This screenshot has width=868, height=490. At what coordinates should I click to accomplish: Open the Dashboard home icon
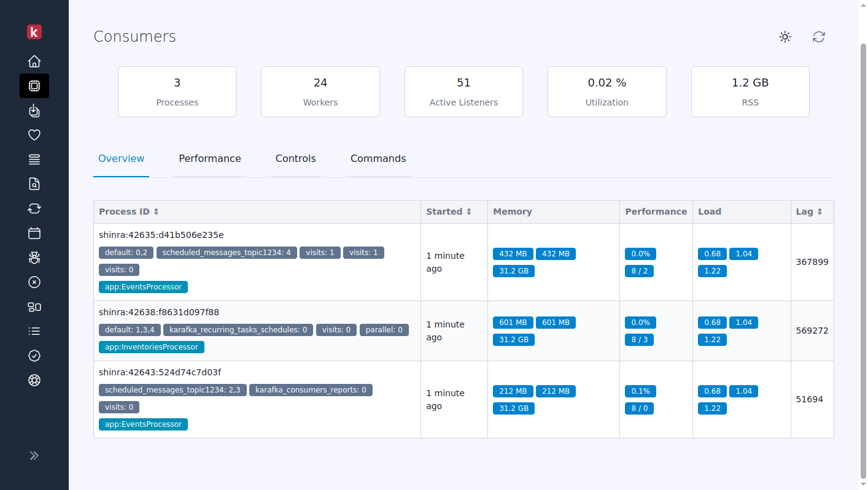pos(34,61)
